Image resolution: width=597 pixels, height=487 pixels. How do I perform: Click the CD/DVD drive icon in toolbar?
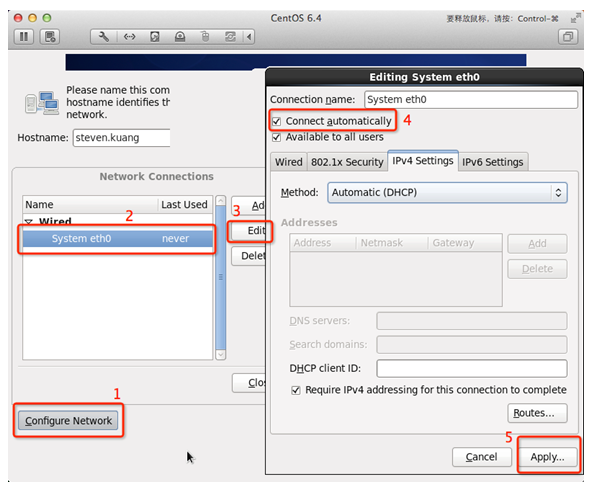point(180,37)
